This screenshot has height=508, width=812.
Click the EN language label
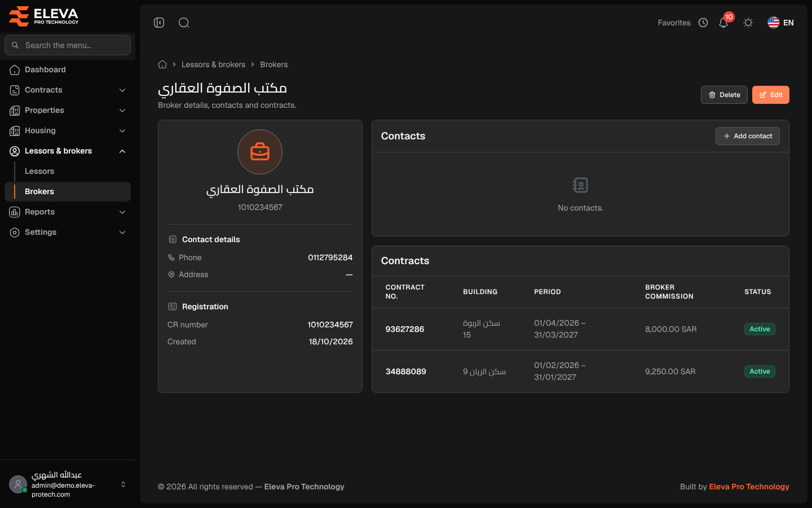tap(788, 23)
